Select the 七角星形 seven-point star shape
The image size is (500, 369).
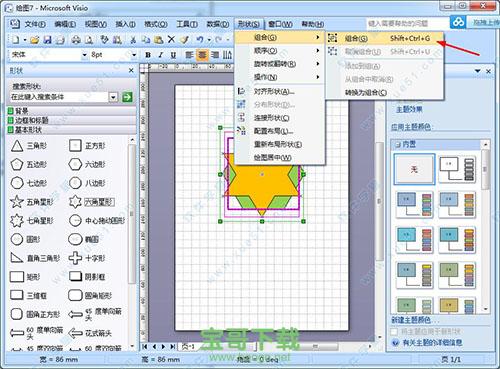(32, 221)
